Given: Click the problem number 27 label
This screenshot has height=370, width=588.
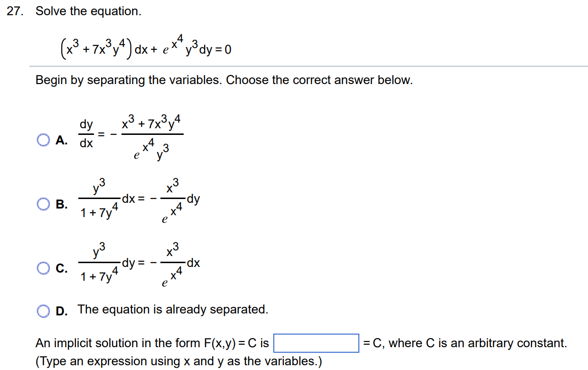Looking at the screenshot, I should tap(14, 11).
